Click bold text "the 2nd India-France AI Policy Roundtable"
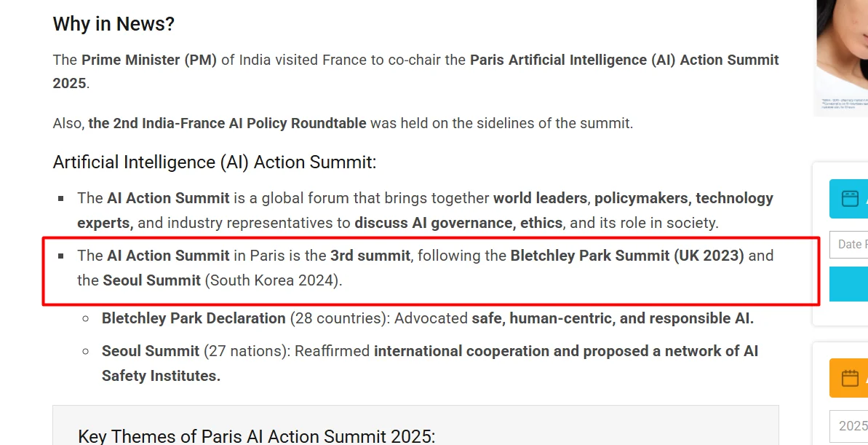This screenshot has height=445, width=868. coord(227,123)
